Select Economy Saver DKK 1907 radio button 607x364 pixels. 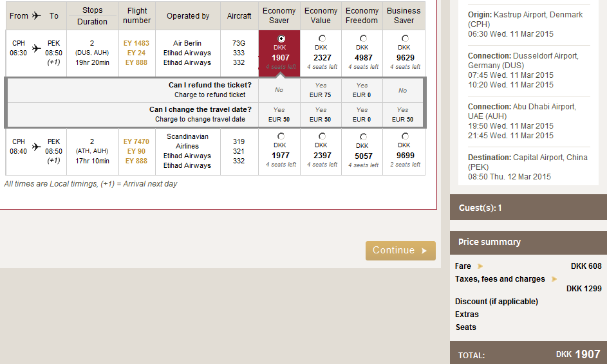click(281, 39)
